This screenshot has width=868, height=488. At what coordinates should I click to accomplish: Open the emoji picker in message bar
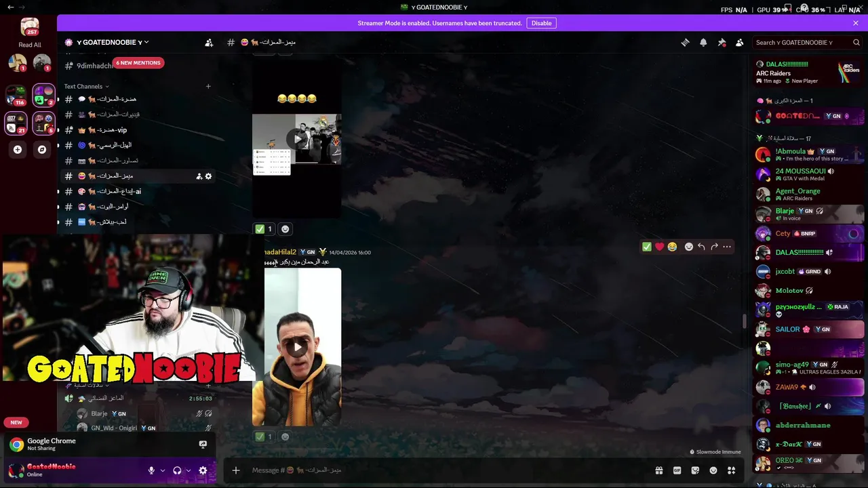(x=713, y=470)
